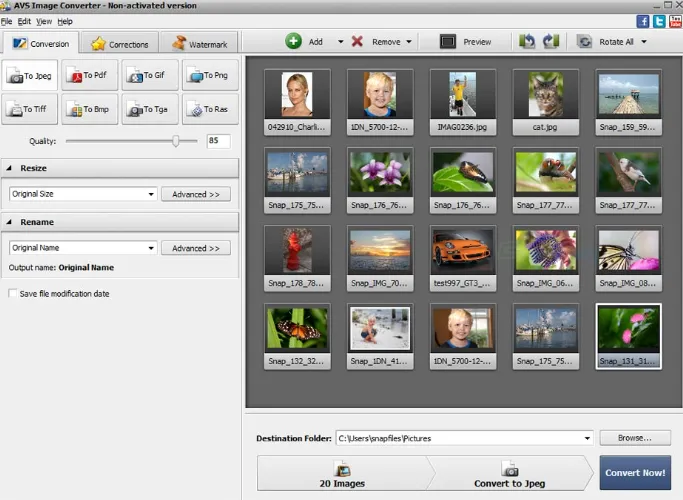Open the Add dropdown arrow
683x500 pixels.
(341, 42)
